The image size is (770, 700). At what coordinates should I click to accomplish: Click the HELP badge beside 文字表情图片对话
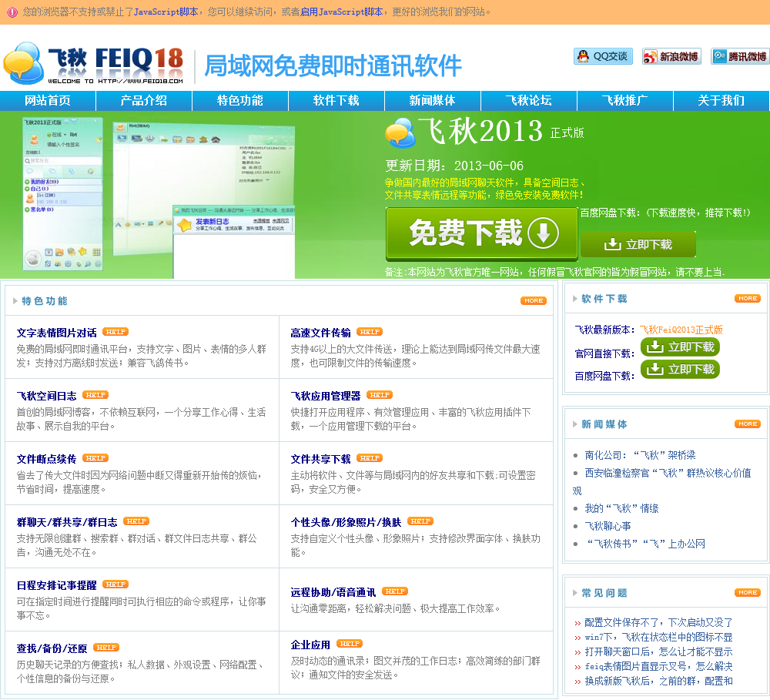tap(115, 332)
